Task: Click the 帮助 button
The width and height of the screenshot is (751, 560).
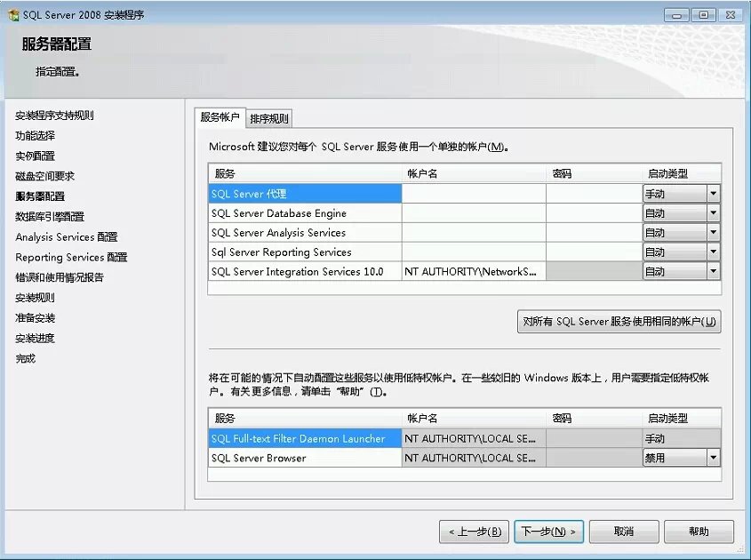Action: pyautogui.click(x=699, y=531)
